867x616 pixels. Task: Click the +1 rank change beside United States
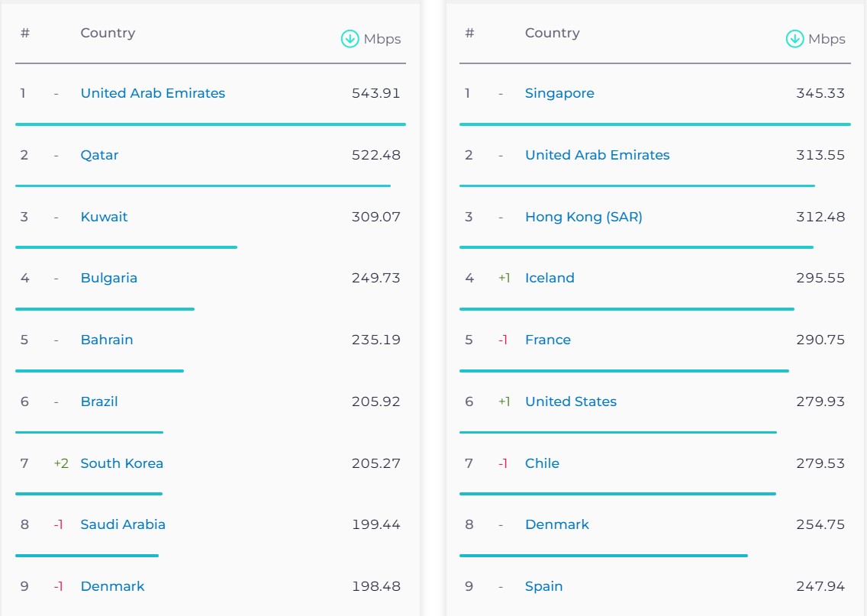click(x=504, y=402)
